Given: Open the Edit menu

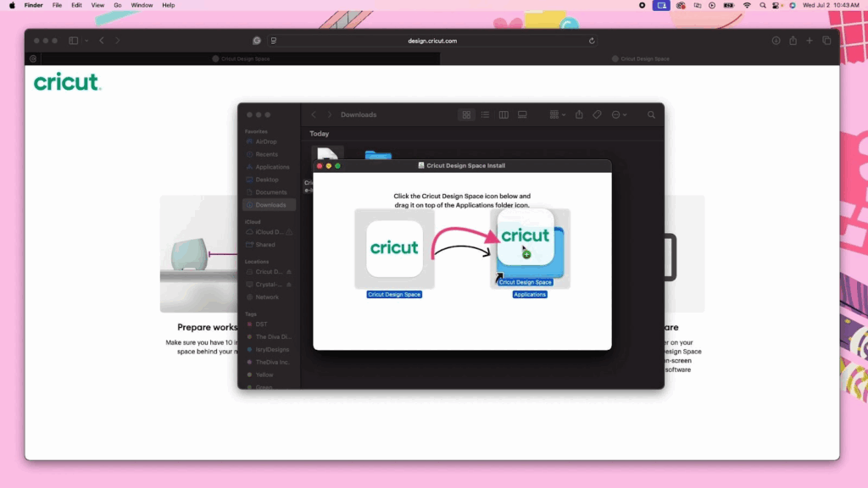Looking at the screenshot, I should coord(76,5).
